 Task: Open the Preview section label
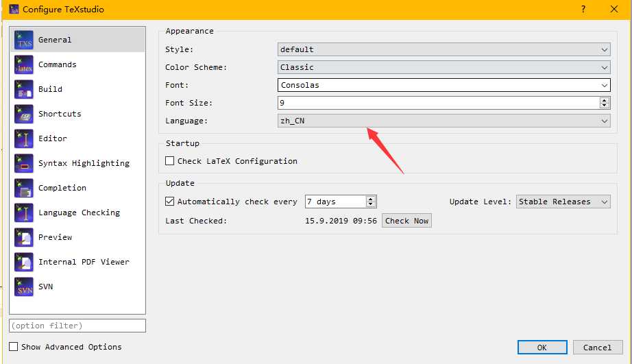click(x=56, y=237)
